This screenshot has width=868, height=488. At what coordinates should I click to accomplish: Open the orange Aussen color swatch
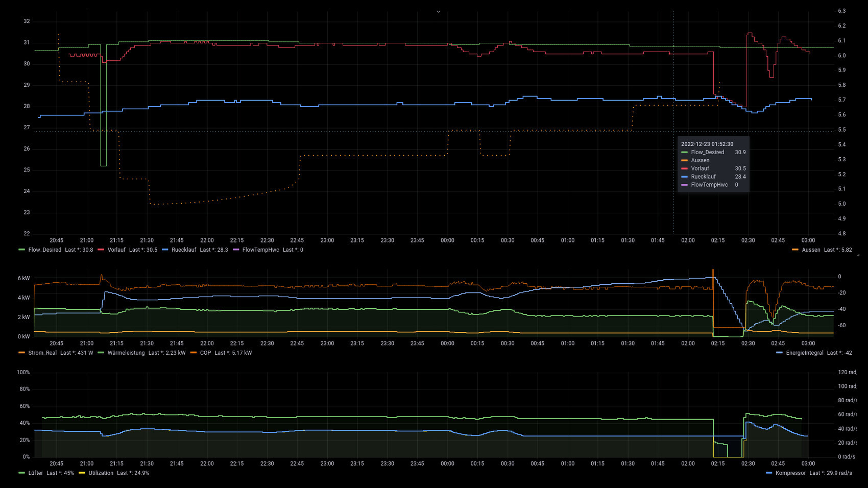795,250
